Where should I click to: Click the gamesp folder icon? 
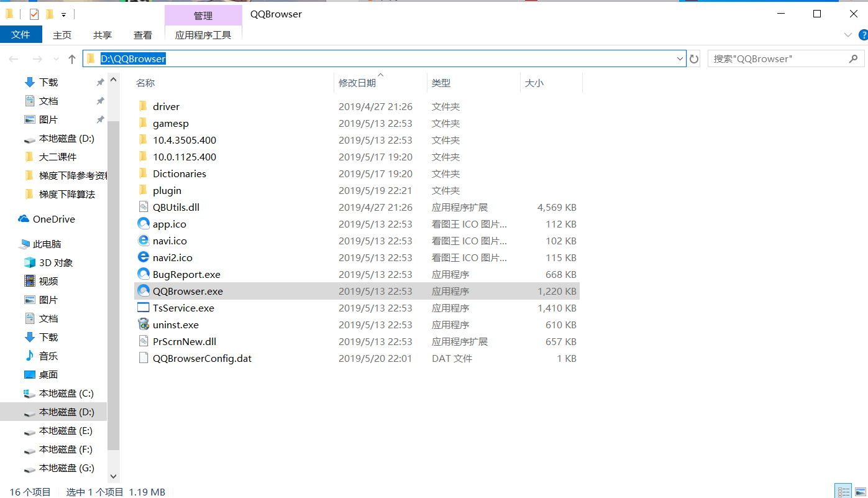pyautogui.click(x=143, y=123)
